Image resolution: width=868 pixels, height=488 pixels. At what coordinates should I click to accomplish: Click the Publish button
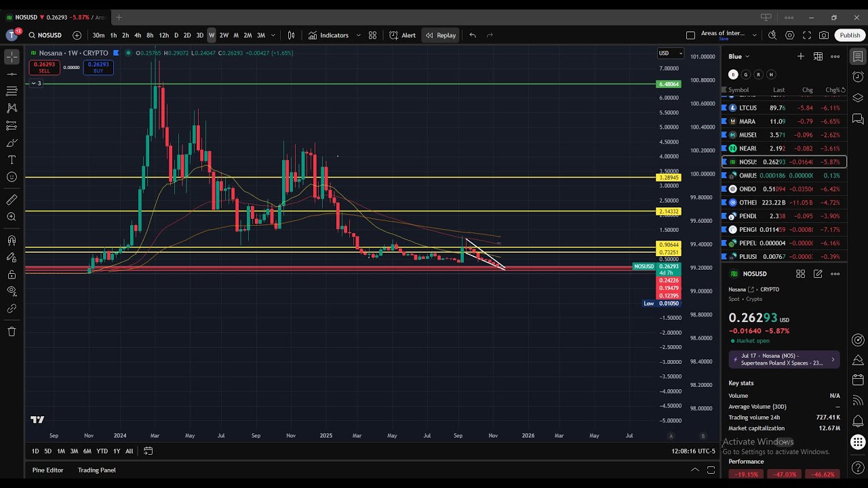click(x=850, y=35)
